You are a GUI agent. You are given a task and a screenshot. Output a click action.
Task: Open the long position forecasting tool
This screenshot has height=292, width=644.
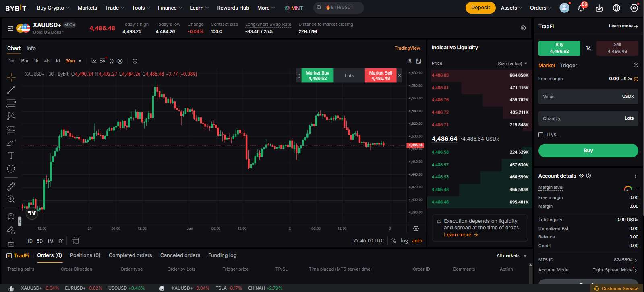point(11,130)
